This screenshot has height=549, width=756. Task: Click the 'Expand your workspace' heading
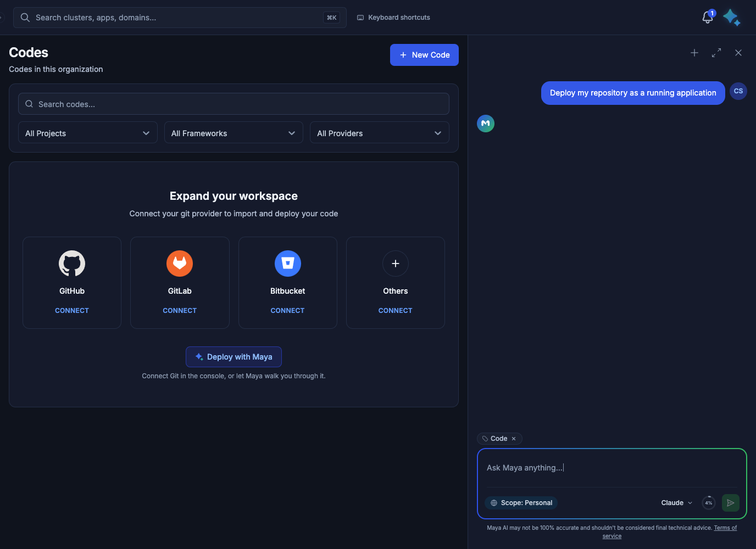click(x=234, y=196)
